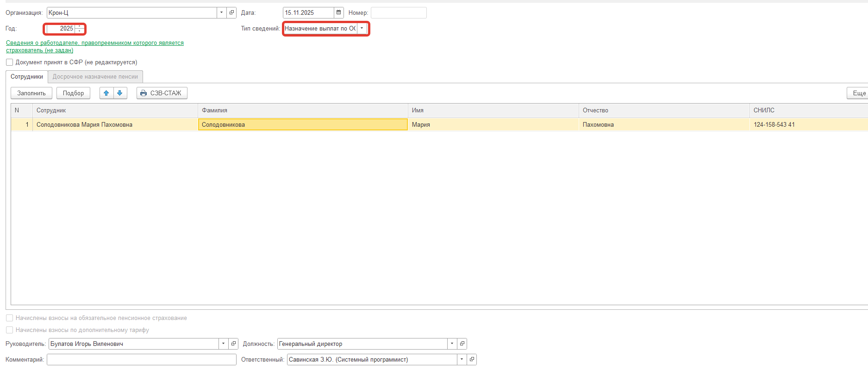Enable Документ принят в СФР checkbox
The width and height of the screenshot is (868, 369).
(x=9, y=62)
